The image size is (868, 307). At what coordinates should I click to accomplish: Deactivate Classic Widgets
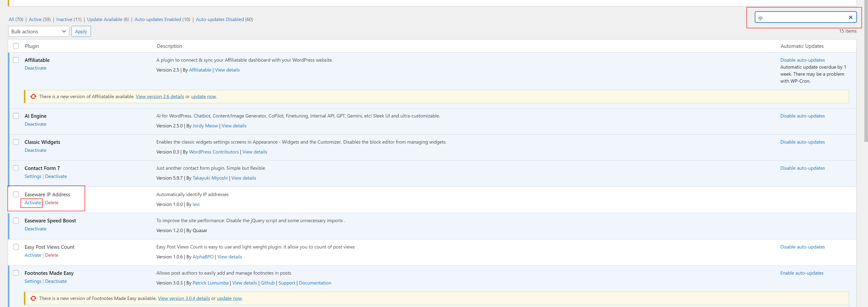pos(35,150)
